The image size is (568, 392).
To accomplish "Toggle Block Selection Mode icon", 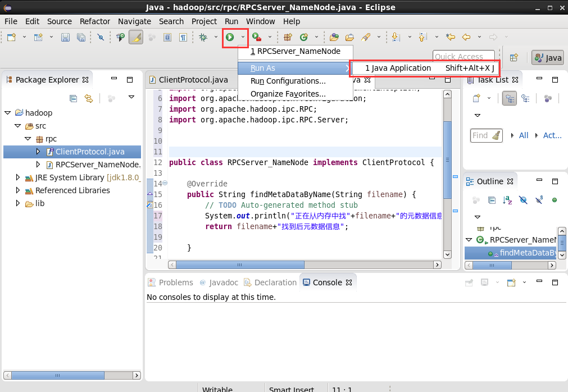I will [167, 37].
